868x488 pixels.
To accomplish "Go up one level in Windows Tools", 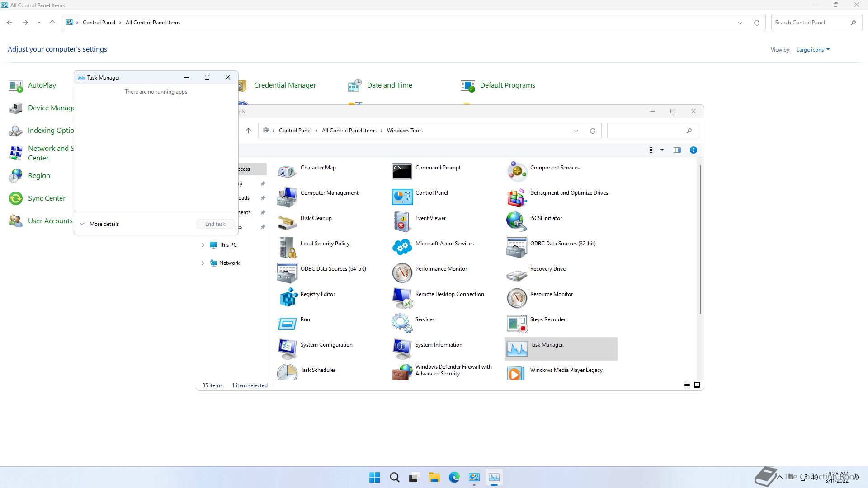I will coord(248,131).
